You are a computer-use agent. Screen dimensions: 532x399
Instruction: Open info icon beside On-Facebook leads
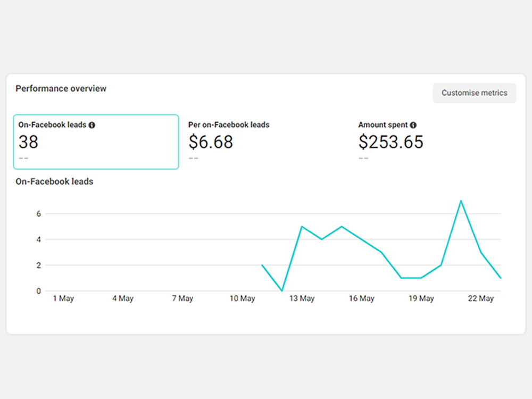point(92,125)
